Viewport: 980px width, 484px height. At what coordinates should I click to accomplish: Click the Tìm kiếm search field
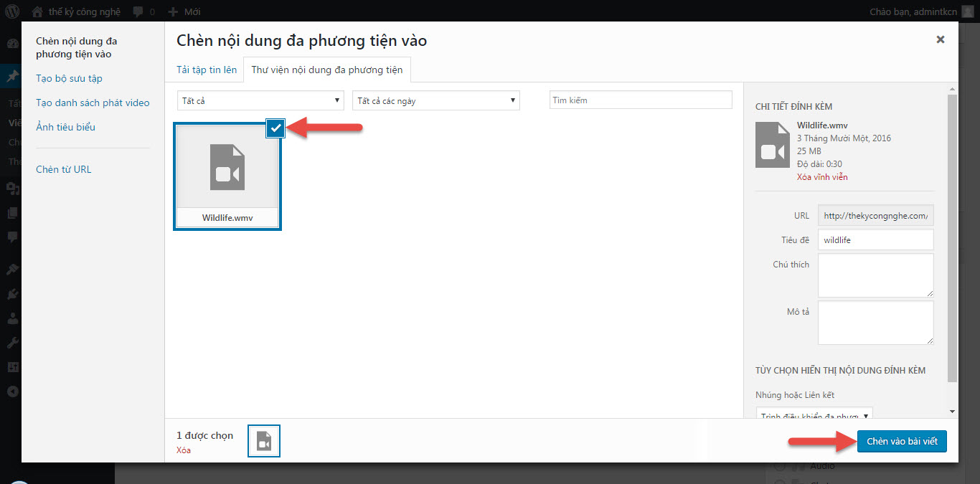click(x=641, y=100)
